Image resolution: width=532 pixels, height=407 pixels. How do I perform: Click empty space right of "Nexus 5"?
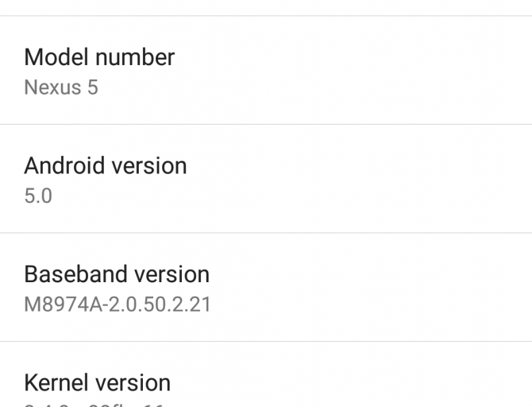click(x=318, y=87)
